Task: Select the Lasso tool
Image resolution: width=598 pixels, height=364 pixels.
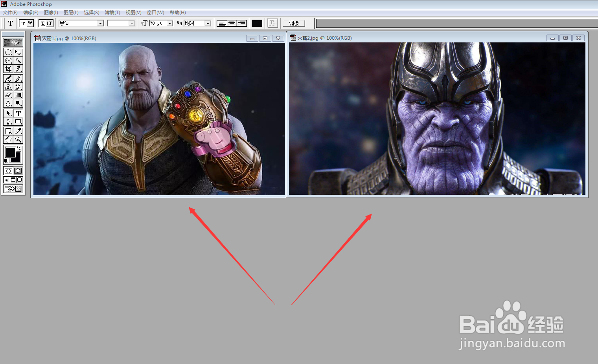Action: point(8,60)
